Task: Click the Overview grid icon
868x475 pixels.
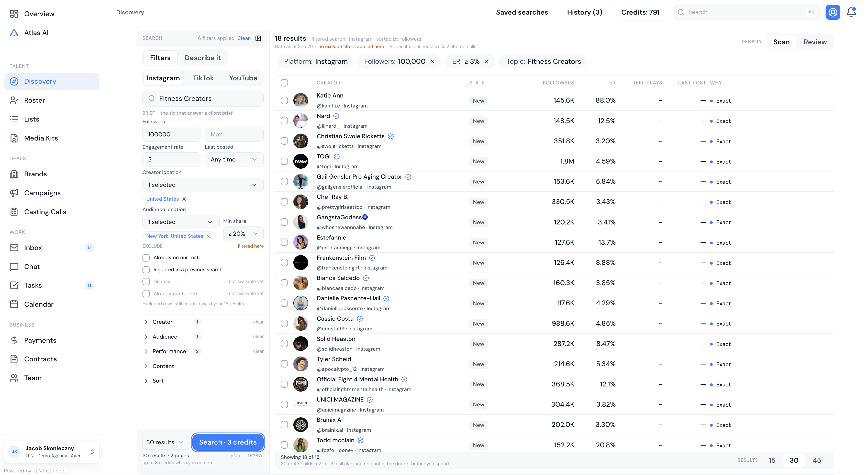Action: click(x=14, y=14)
